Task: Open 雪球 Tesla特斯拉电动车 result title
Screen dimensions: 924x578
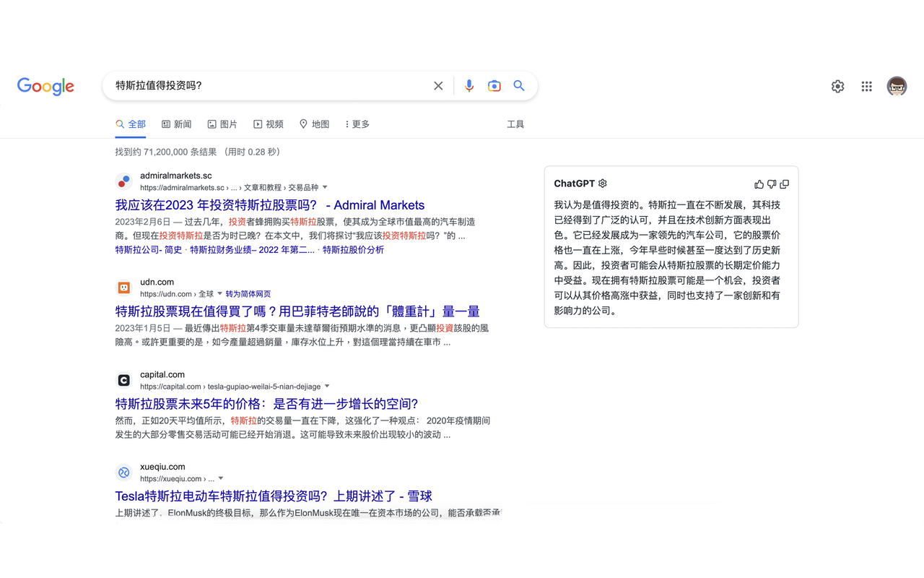Action: coord(274,496)
